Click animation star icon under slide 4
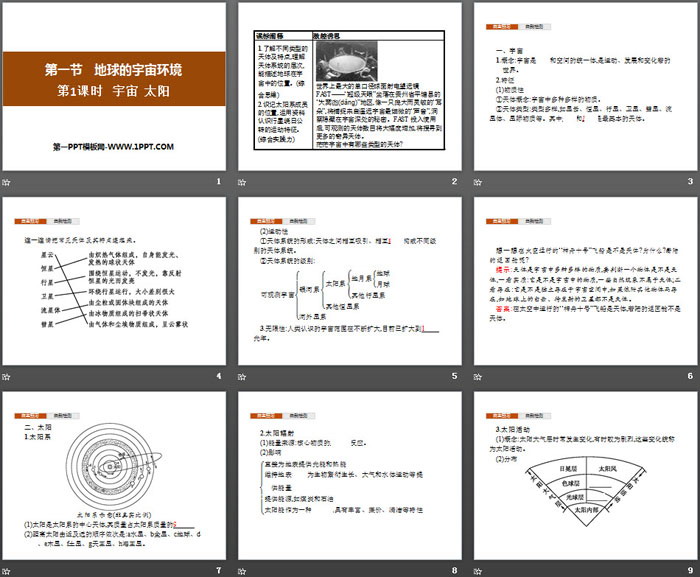Viewport: 700px width, 577px height. click(x=6, y=377)
